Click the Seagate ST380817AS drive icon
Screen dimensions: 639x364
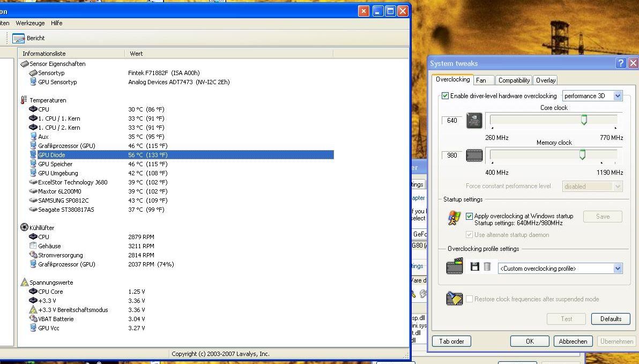point(33,210)
